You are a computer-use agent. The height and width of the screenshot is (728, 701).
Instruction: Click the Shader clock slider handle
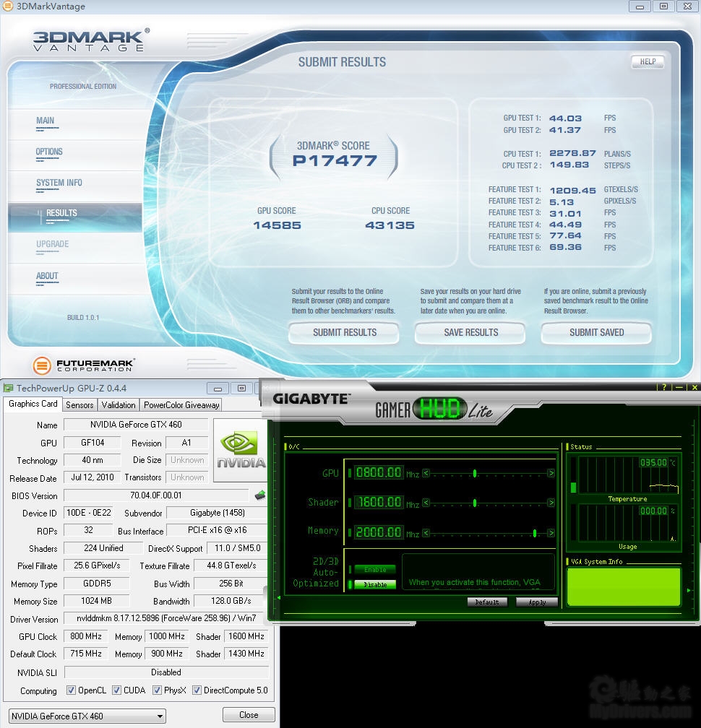coord(475,503)
